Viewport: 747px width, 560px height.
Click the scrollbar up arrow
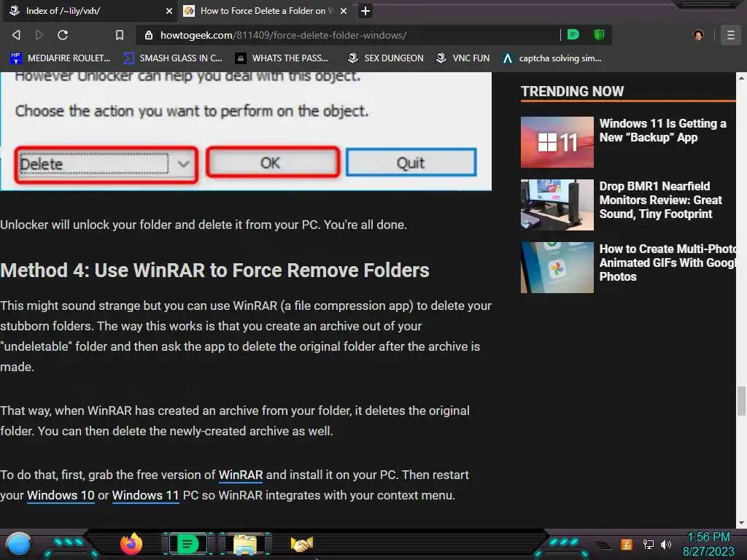(741, 77)
